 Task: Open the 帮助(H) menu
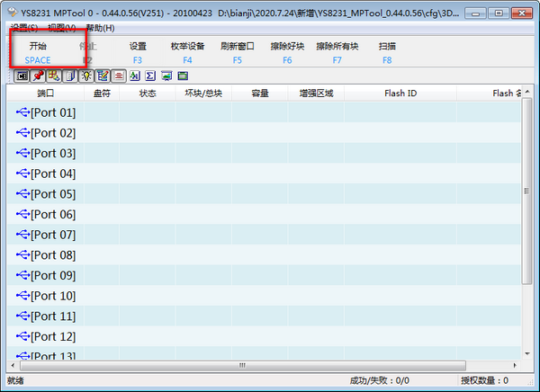(100, 29)
